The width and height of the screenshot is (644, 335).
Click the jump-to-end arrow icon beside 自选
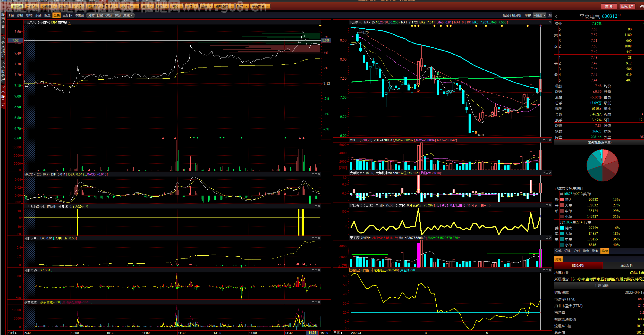(x=550, y=15)
